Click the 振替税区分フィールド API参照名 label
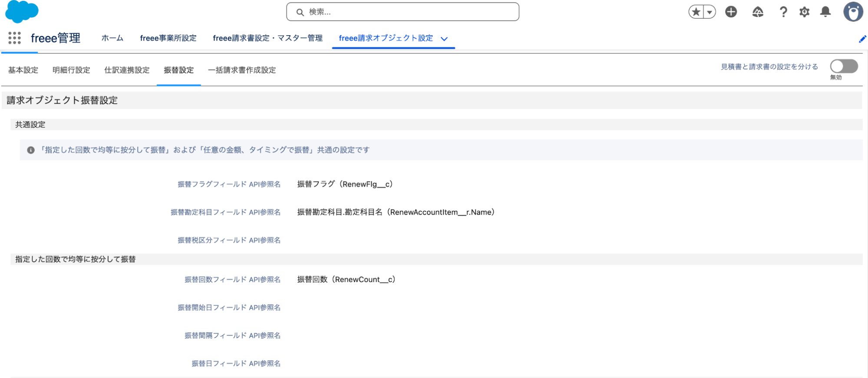Screen dimensions: 868x378 pyautogui.click(x=229, y=240)
